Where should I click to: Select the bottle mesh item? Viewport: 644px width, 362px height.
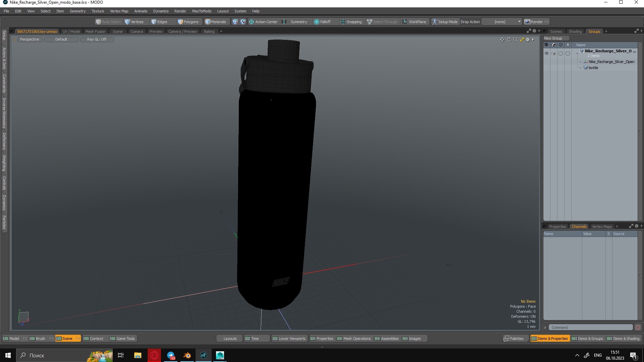pyautogui.click(x=593, y=68)
